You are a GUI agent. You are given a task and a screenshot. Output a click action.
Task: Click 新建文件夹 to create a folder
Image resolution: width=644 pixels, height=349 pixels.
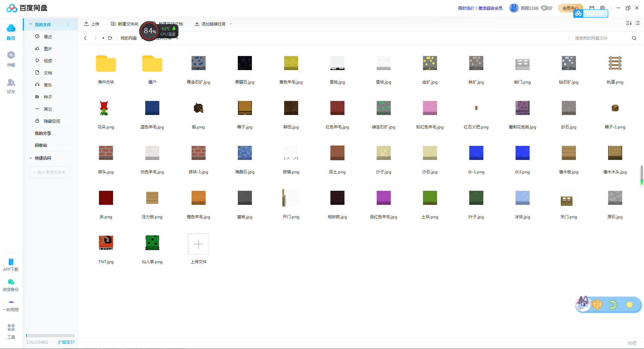124,24
